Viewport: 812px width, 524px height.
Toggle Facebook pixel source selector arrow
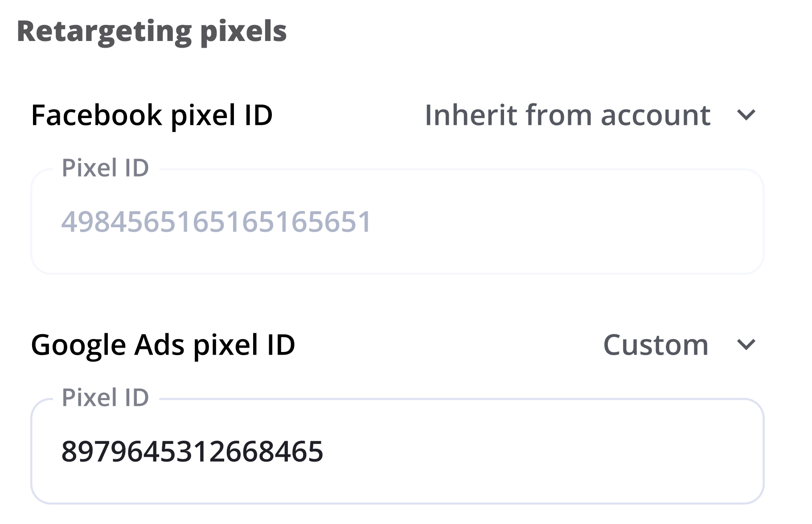[x=746, y=115]
